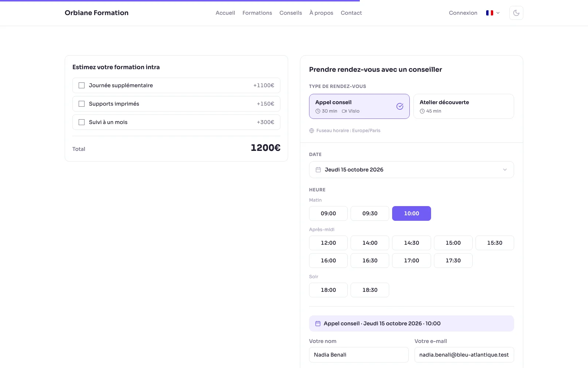Select the 17:30 slot
The height and width of the screenshot is (368, 588).
[453, 261]
